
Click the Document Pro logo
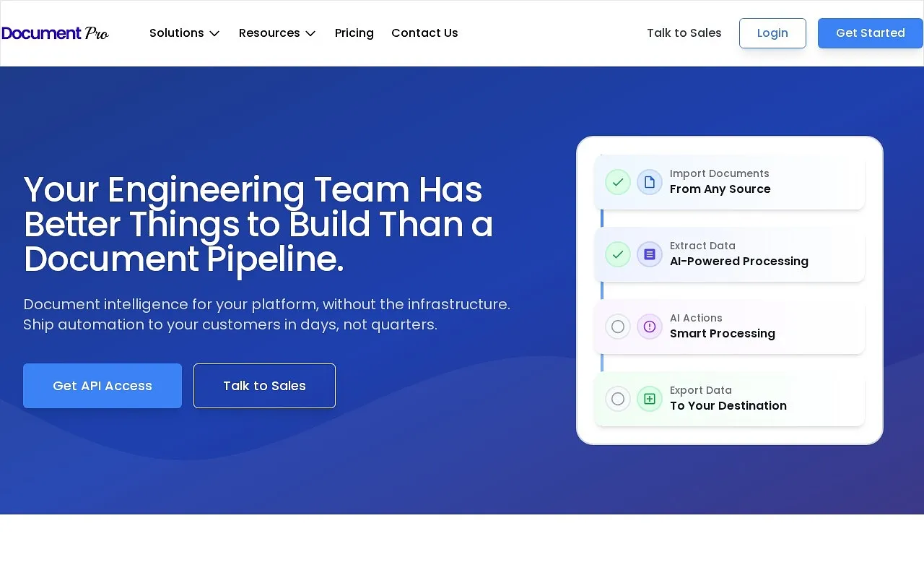55,33
